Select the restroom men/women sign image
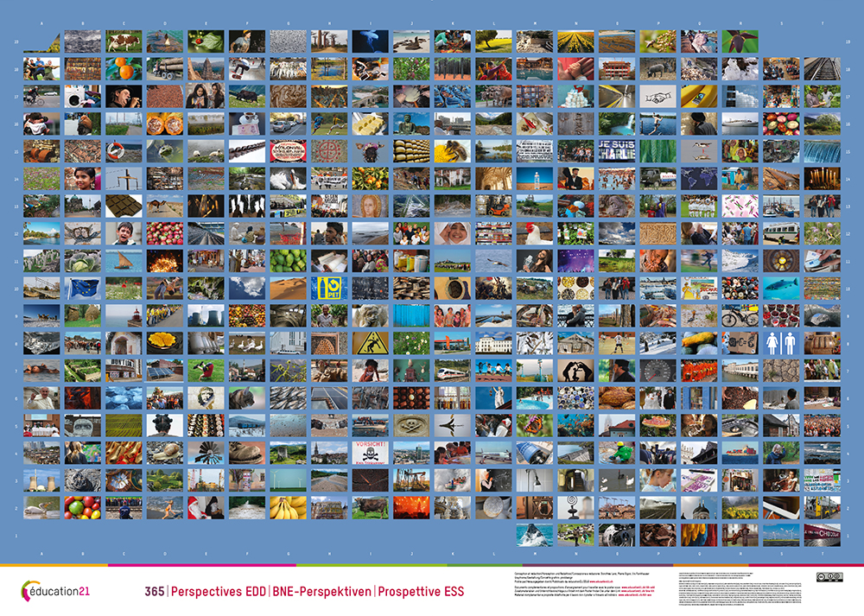 (781, 341)
